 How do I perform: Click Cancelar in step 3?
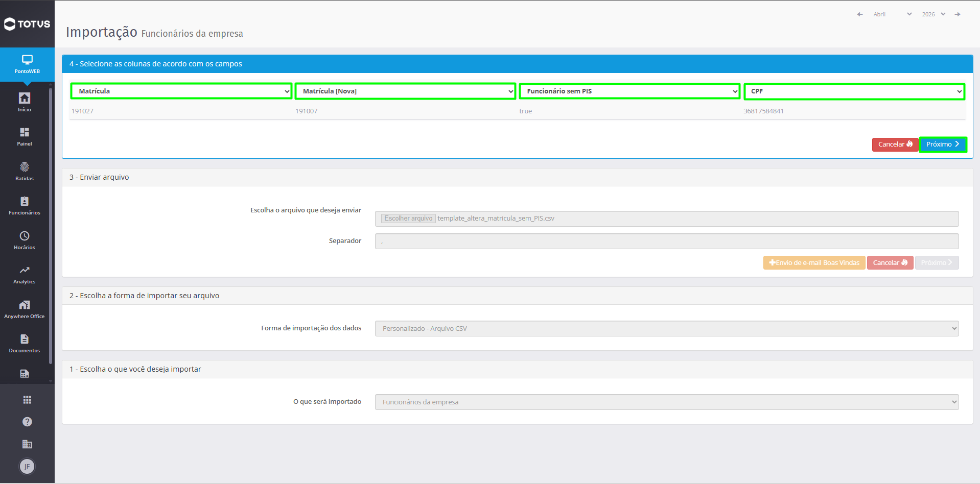[890, 263]
